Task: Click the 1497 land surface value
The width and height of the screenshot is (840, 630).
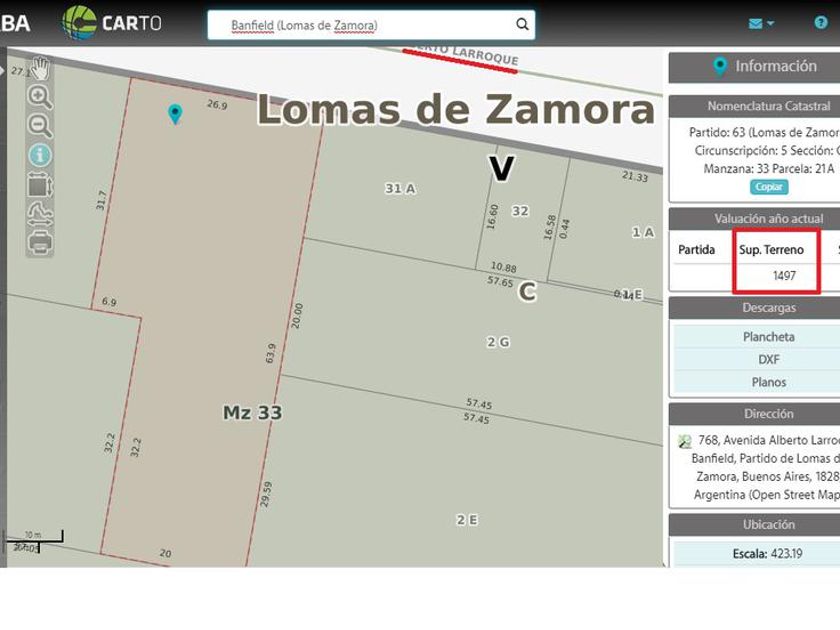Action: [784, 276]
